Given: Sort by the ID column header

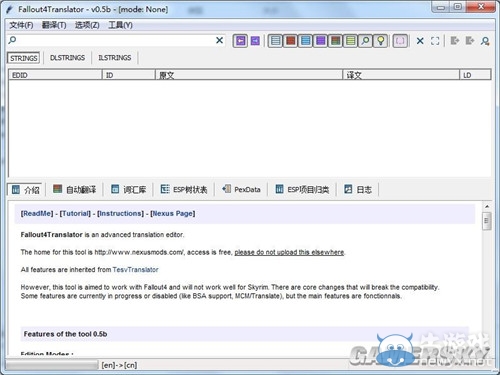Looking at the screenshot, I should (129, 75).
